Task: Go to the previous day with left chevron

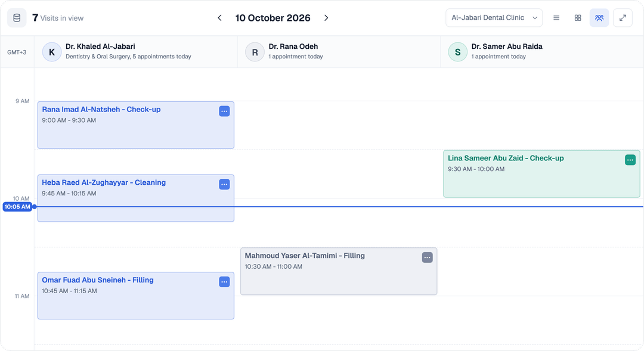Action: (219, 18)
